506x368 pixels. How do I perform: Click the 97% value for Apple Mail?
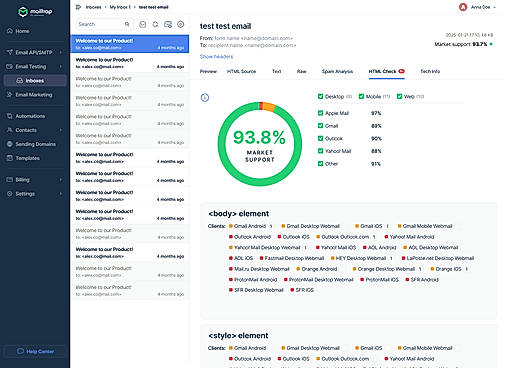376,113
